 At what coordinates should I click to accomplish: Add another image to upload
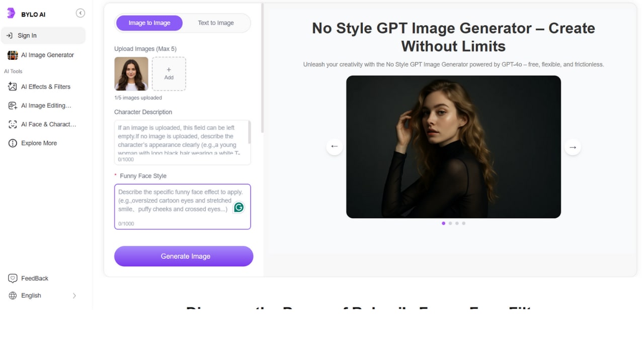(x=169, y=74)
